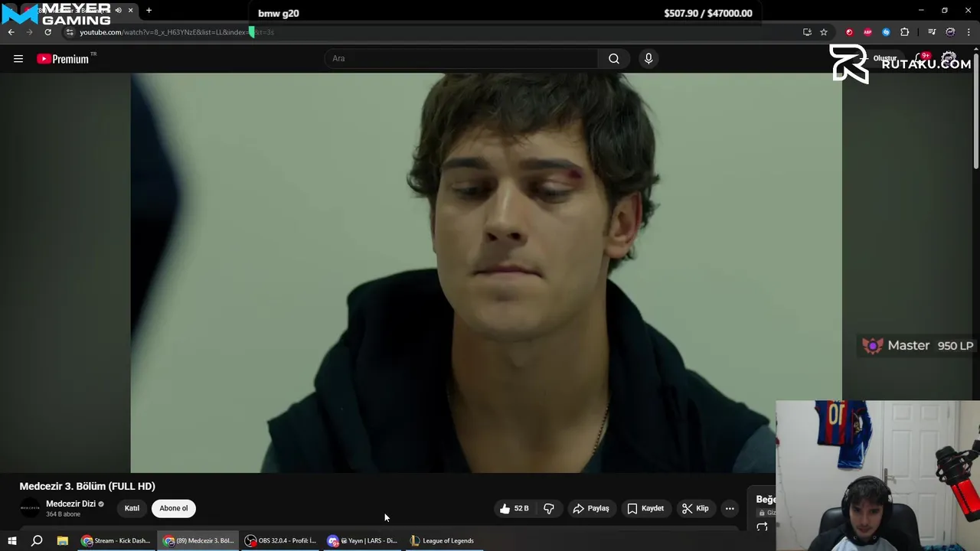Reload the YouTube page

[47, 32]
